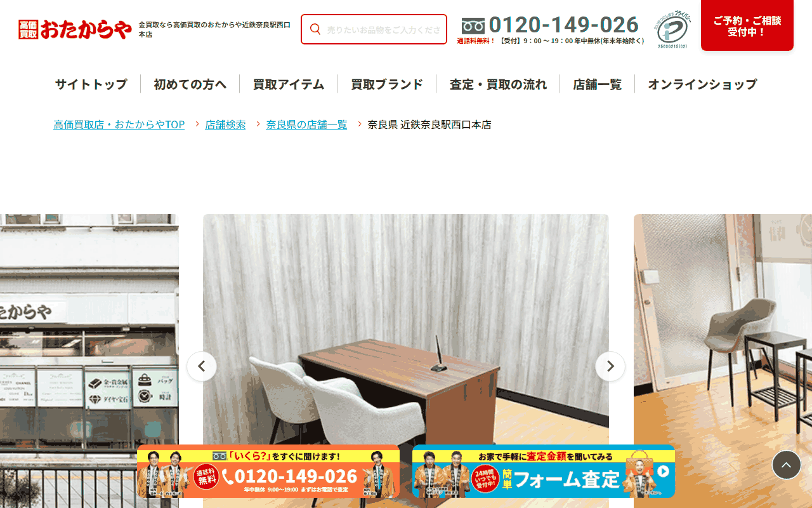The image size is (812, 508).
Task: Open 初めての方へ menu item
Action: (x=190, y=84)
